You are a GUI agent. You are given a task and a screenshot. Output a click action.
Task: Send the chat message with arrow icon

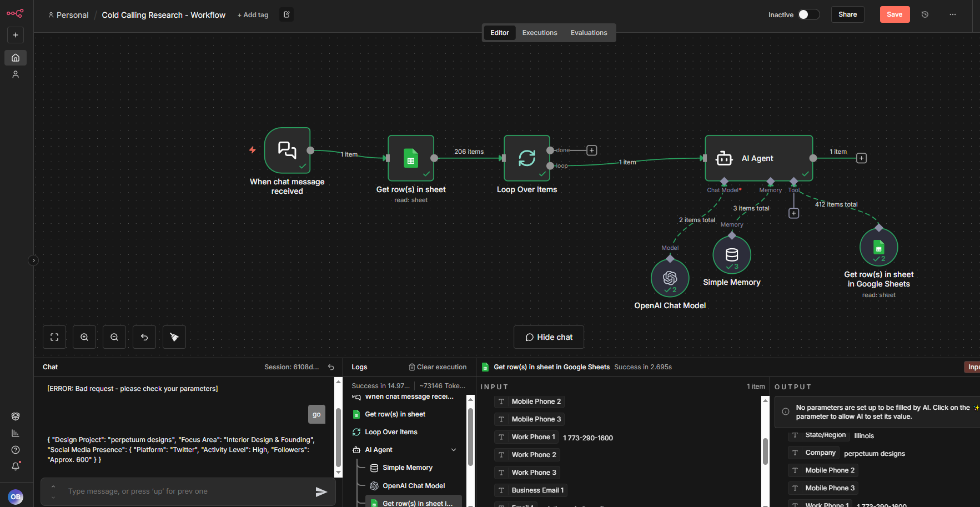tap(321, 491)
